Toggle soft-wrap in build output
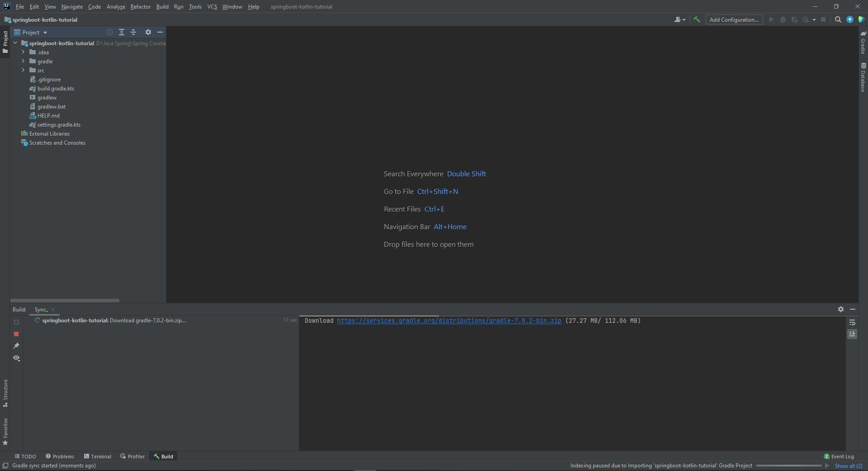868x471 pixels. point(852,322)
